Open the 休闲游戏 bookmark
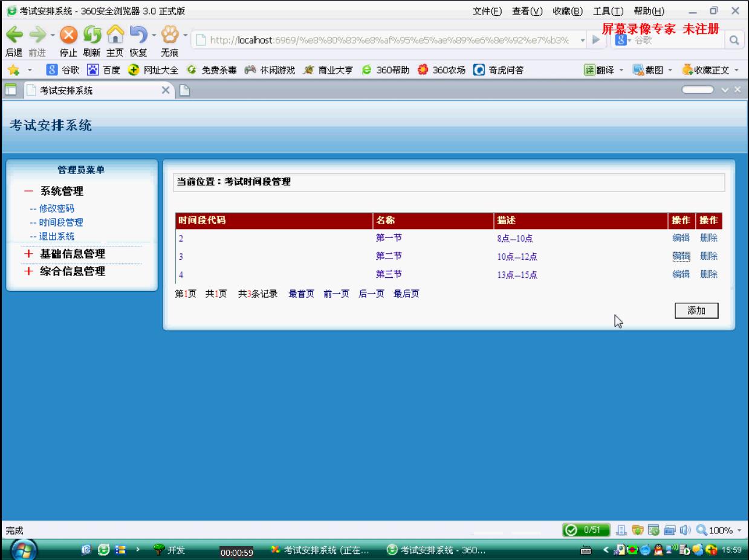 (269, 70)
